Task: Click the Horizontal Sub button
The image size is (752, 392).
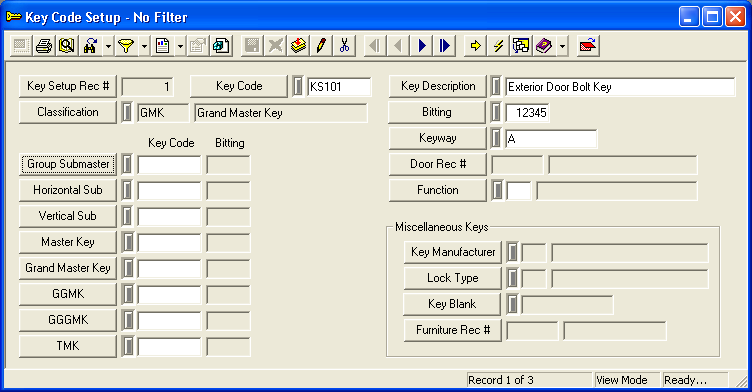Action: pos(68,190)
